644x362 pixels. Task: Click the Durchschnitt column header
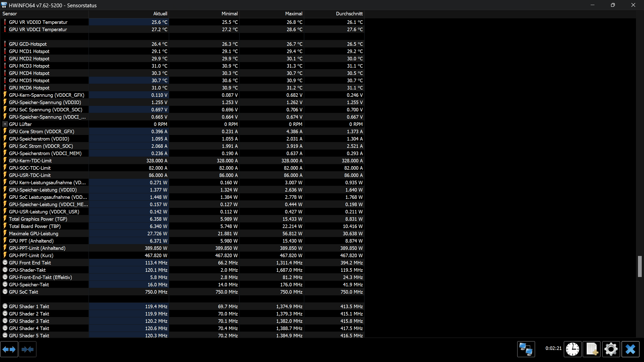[349, 14]
